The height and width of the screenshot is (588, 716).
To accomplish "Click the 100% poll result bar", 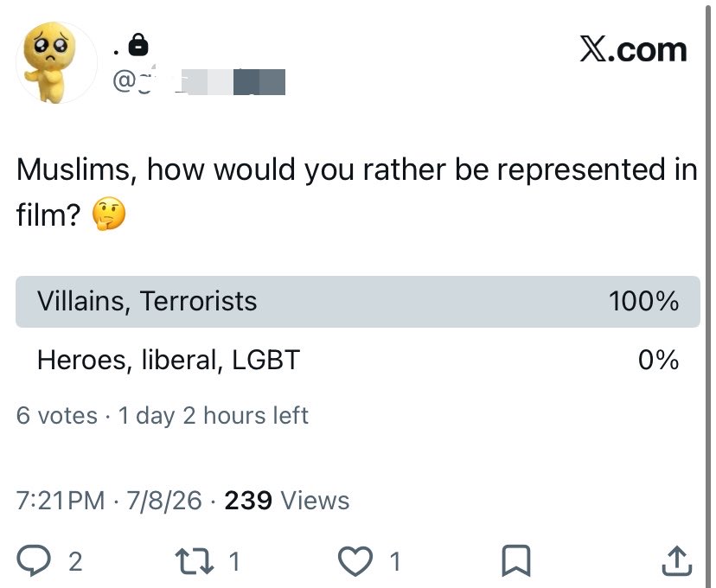I will (358, 301).
